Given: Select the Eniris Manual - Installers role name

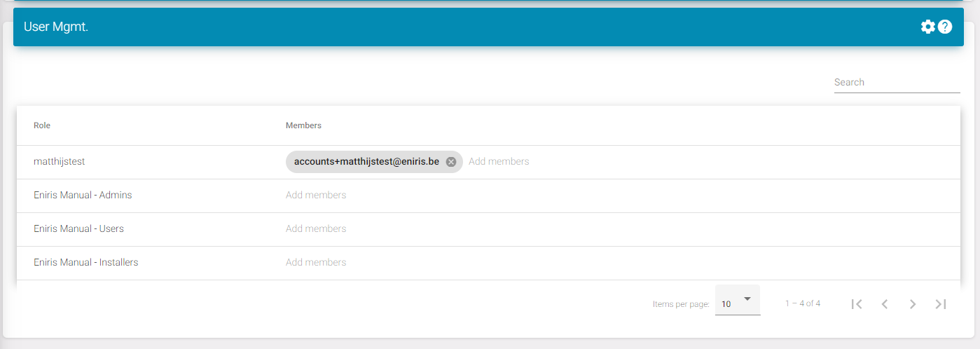Looking at the screenshot, I should pyautogui.click(x=85, y=263).
